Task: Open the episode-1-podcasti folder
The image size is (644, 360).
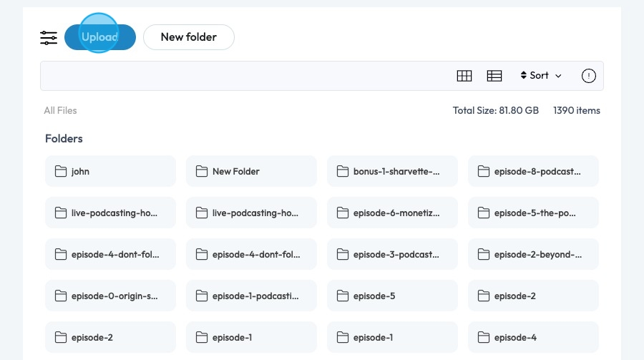Action: 251,296
